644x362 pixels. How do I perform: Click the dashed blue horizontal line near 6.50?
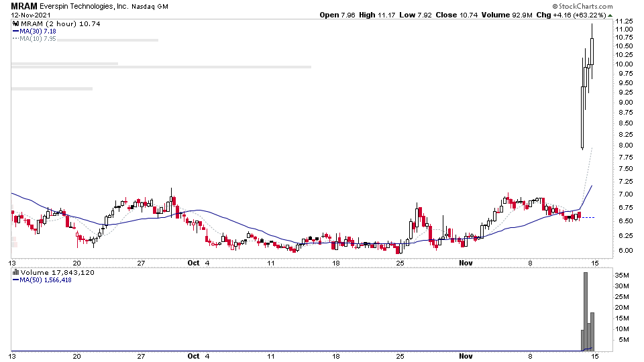point(588,217)
